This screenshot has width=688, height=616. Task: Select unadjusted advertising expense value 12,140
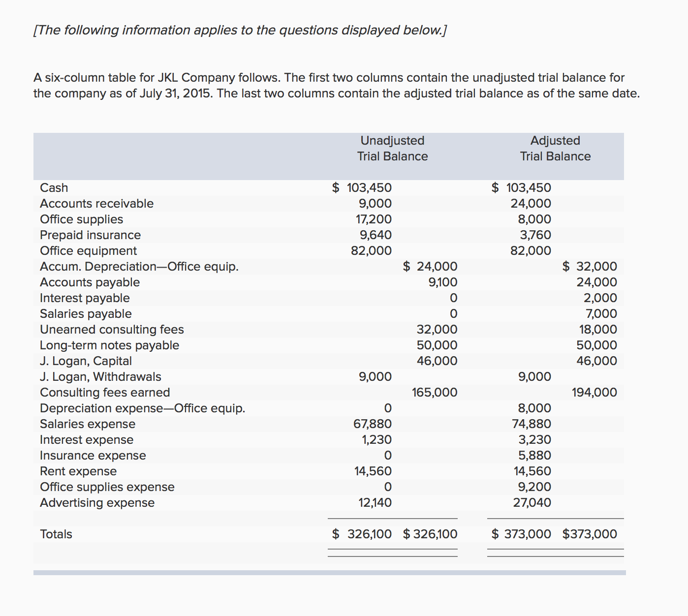click(375, 503)
